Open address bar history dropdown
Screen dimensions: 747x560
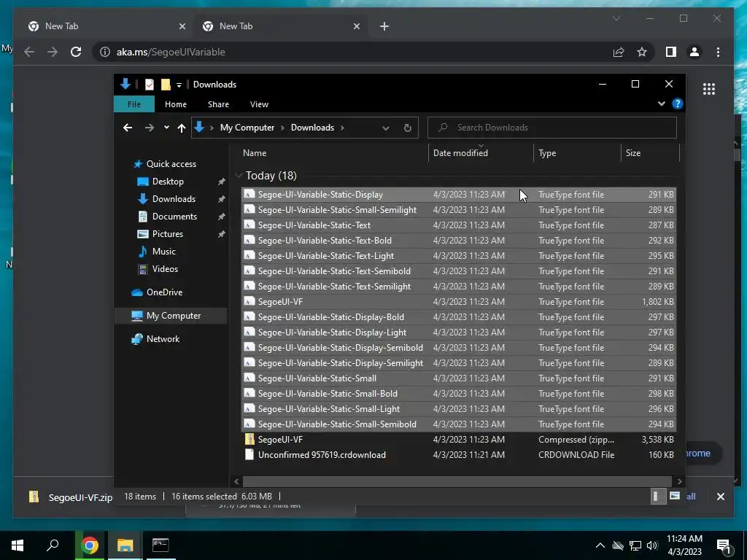coord(386,128)
